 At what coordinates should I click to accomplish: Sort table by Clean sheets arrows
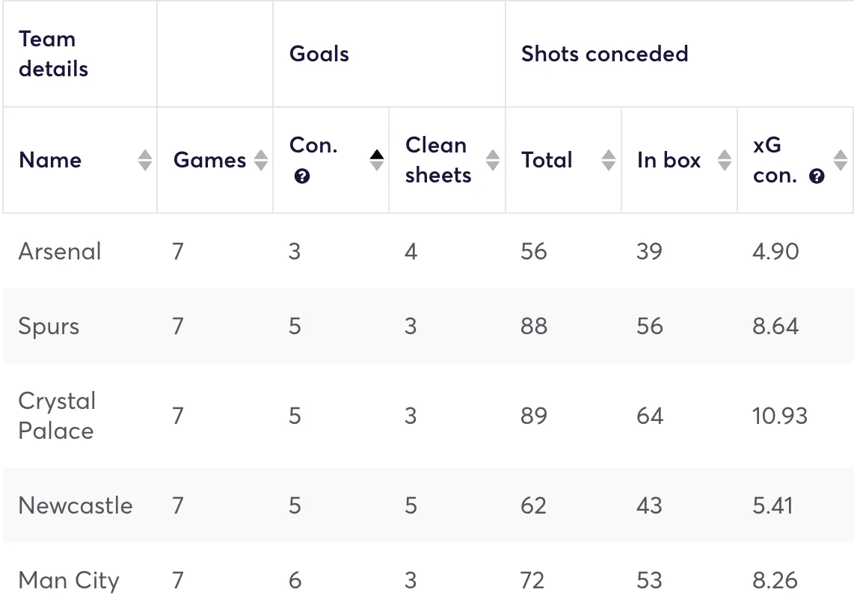[x=493, y=160]
